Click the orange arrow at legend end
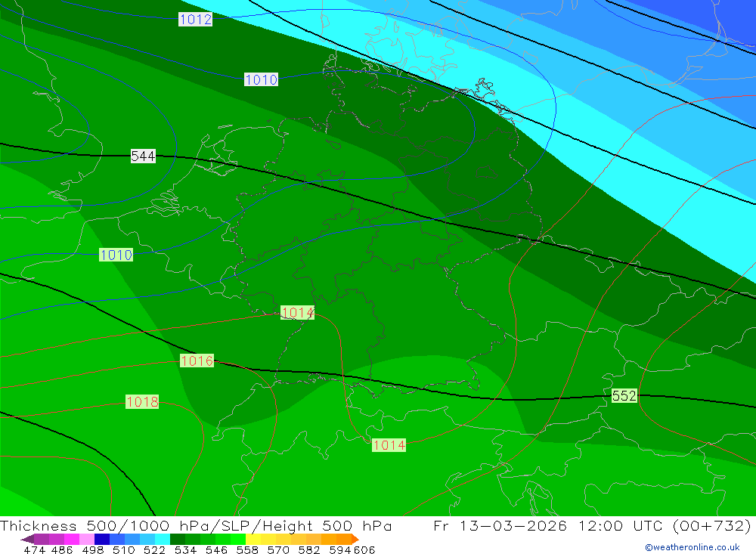 click(355, 539)
